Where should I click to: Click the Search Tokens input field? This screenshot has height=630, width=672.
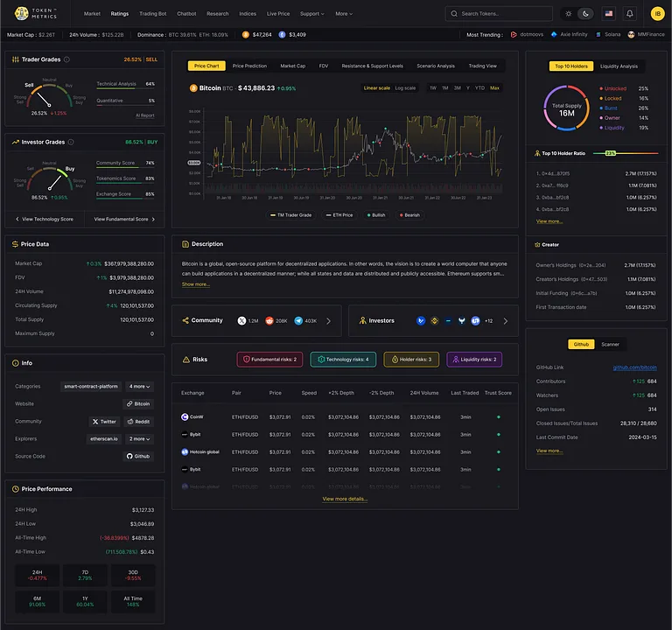[499, 14]
